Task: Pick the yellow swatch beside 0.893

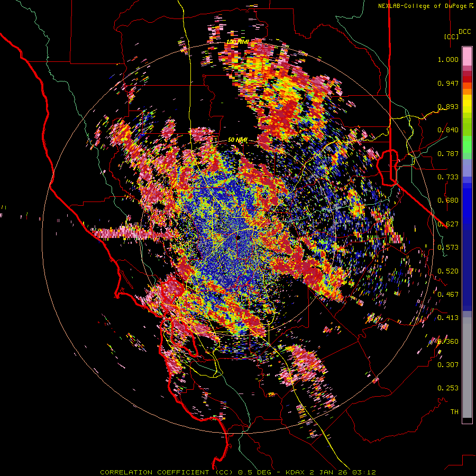Action: (467, 104)
